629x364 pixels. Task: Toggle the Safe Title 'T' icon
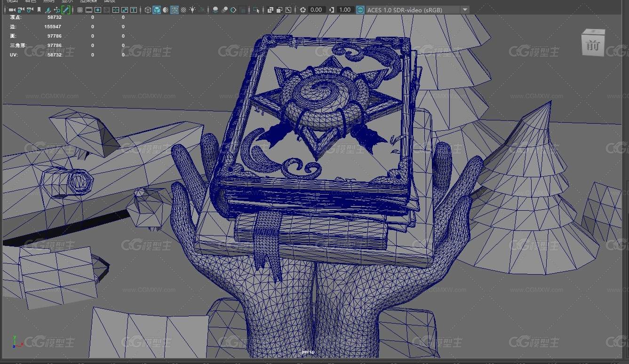[x=134, y=10]
